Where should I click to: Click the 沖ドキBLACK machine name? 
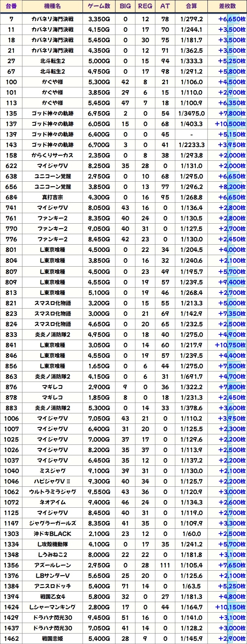click(52, 534)
